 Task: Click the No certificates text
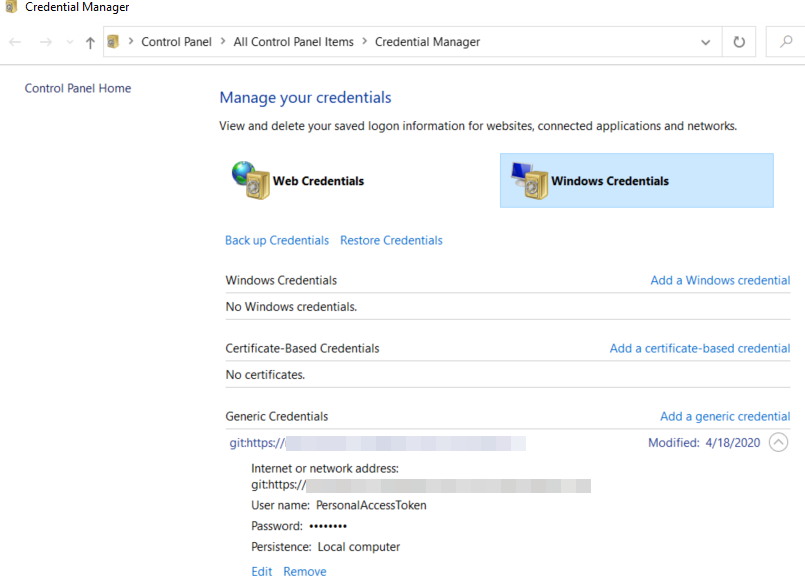(265, 375)
